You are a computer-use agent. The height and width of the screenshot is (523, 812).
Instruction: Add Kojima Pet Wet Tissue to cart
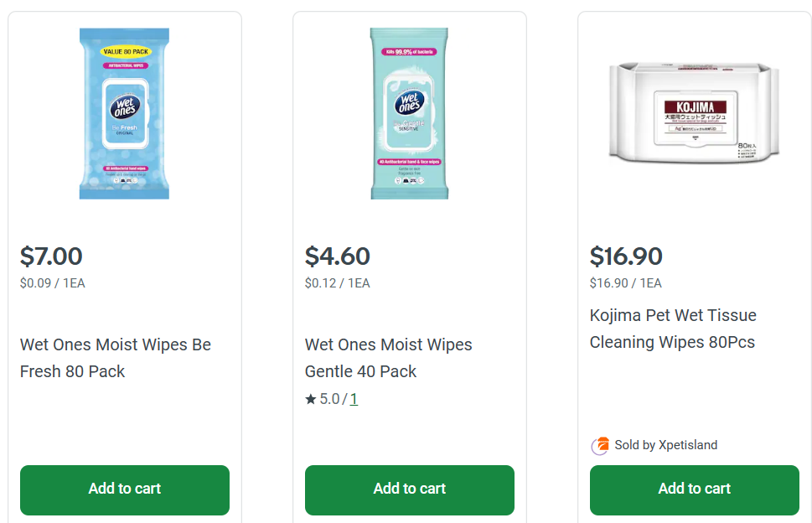tap(694, 489)
